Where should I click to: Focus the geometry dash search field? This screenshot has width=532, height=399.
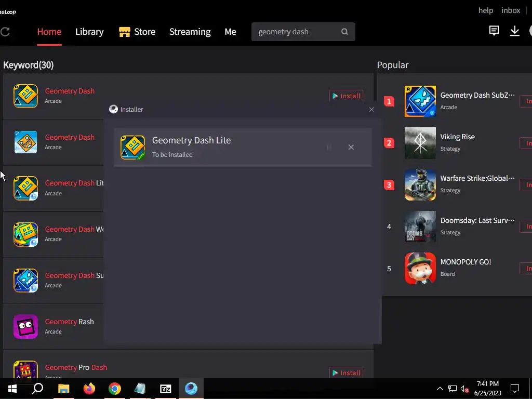pyautogui.click(x=303, y=32)
